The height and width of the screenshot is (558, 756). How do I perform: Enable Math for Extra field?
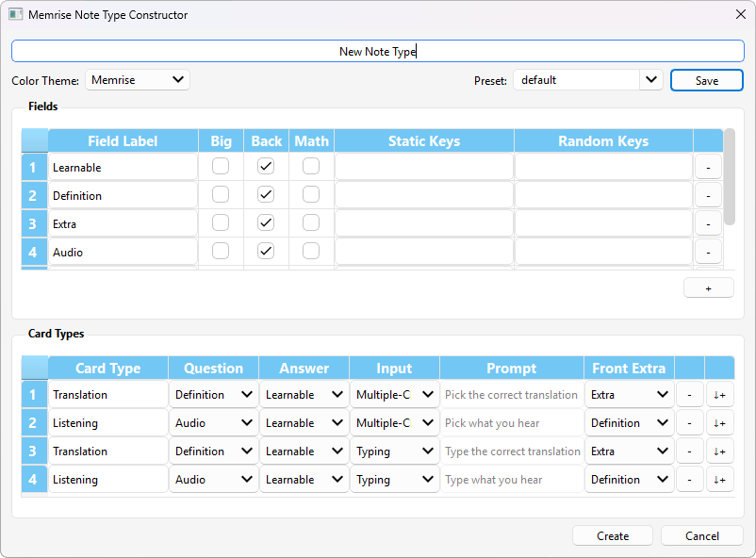coord(311,222)
